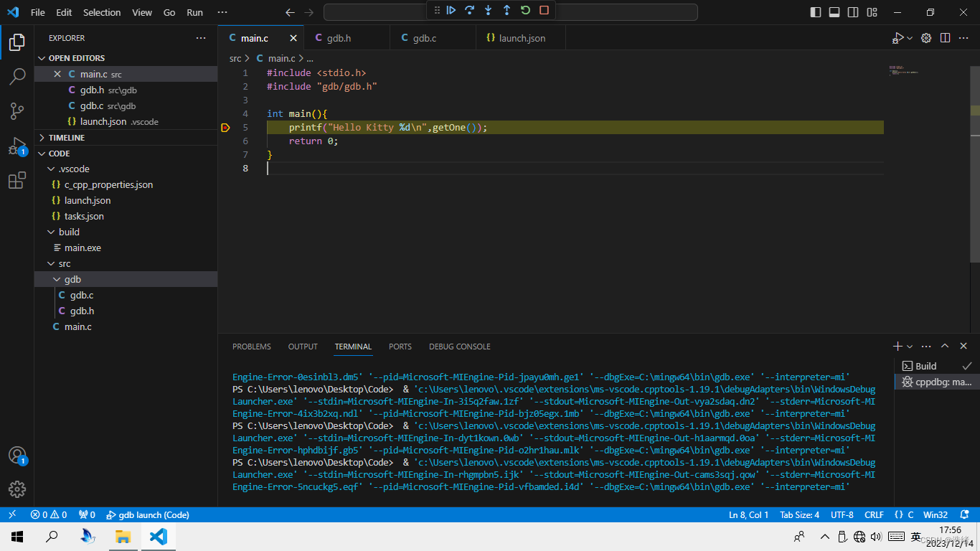Screen dimensions: 980x551
Task: Open Manage gear in activity bar
Action: [17, 489]
